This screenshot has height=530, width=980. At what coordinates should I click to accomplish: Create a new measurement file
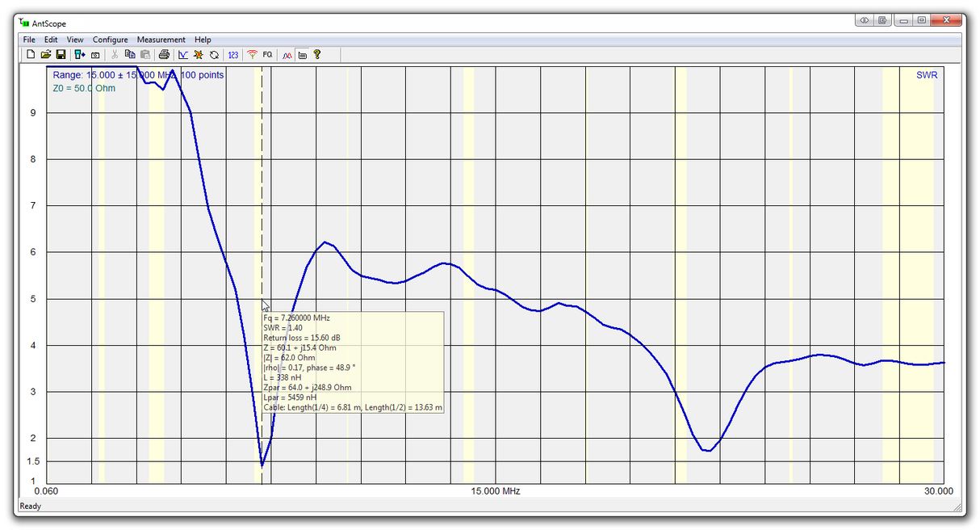point(31,54)
